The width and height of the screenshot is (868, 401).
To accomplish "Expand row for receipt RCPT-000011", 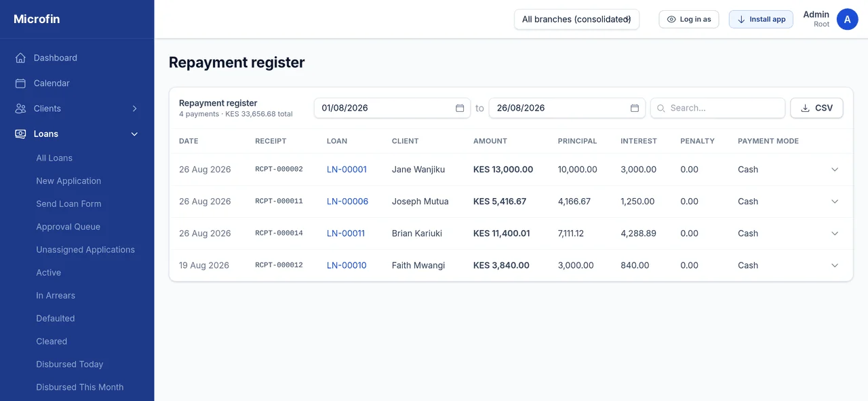I will click(x=835, y=202).
